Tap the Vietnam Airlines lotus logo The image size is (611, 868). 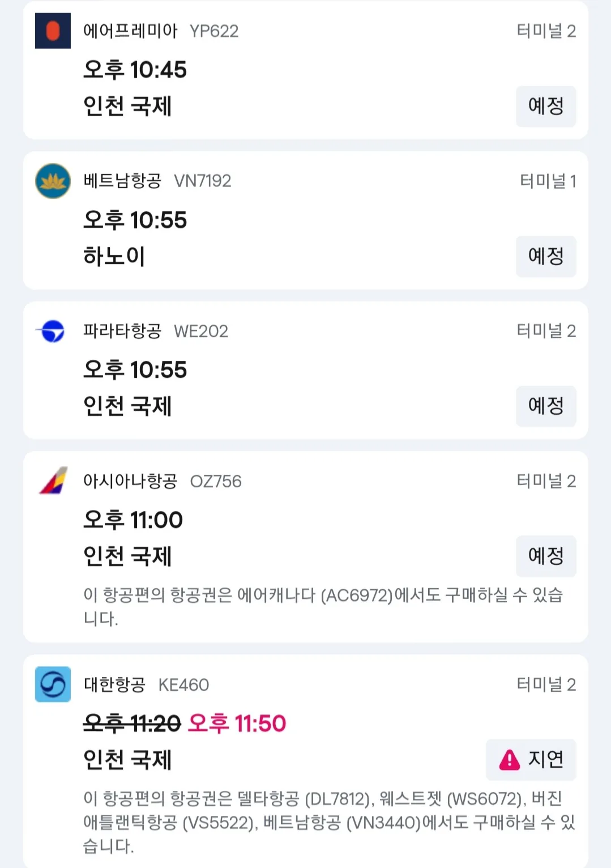pyautogui.click(x=53, y=181)
